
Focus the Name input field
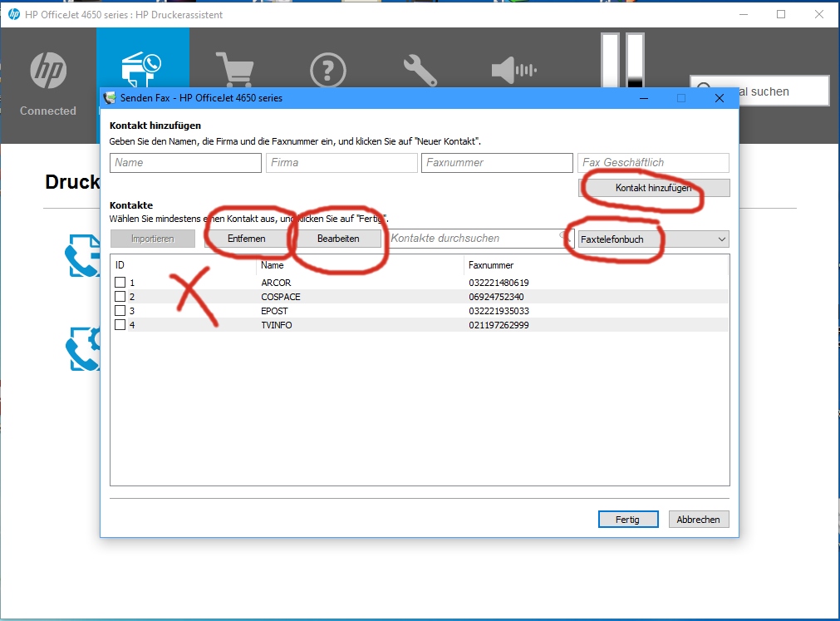185,163
